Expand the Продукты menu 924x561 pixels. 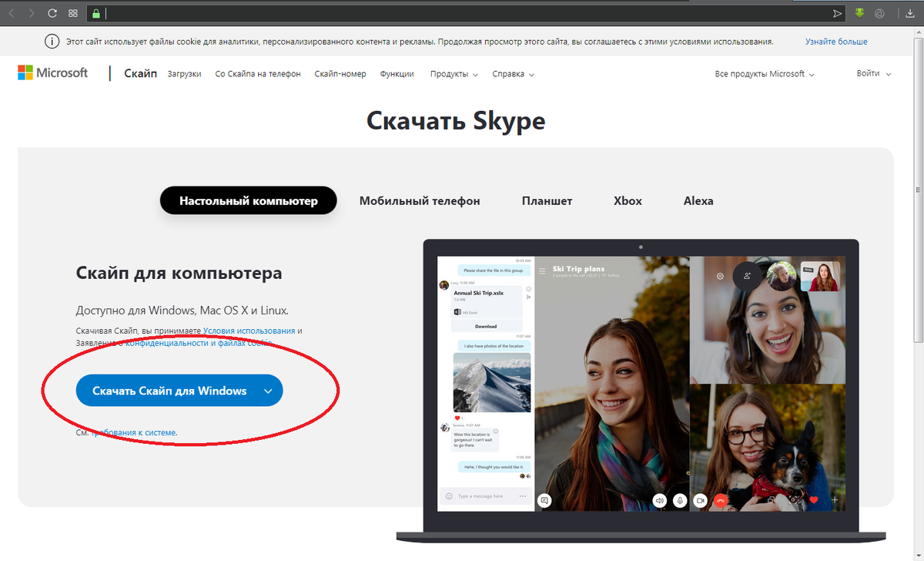[x=454, y=74]
